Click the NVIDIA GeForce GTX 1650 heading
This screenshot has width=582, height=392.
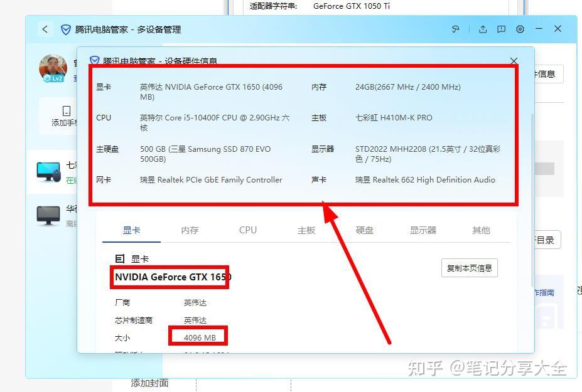pyautogui.click(x=173, y=277)
